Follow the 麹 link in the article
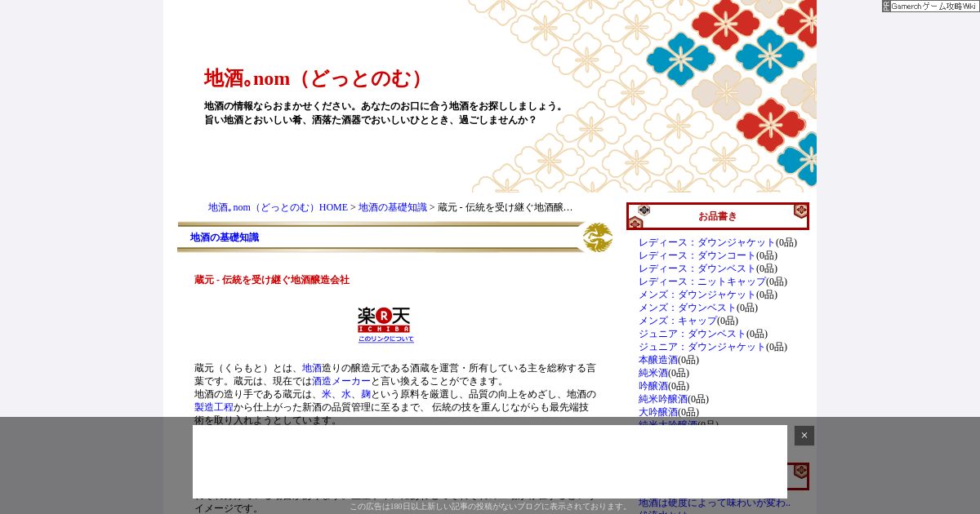The image size is (980, 514). [366, 394]
